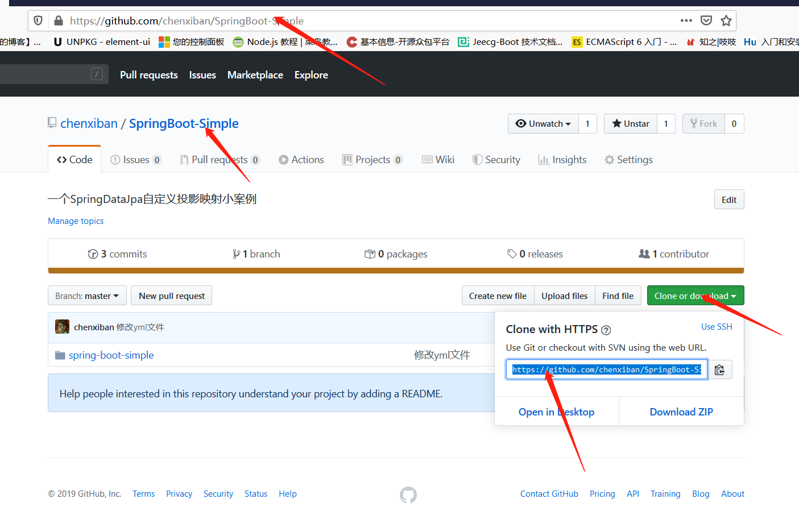Click the Fork button
Viewport: 799px width, 532px height.
[x=703, y=124]
